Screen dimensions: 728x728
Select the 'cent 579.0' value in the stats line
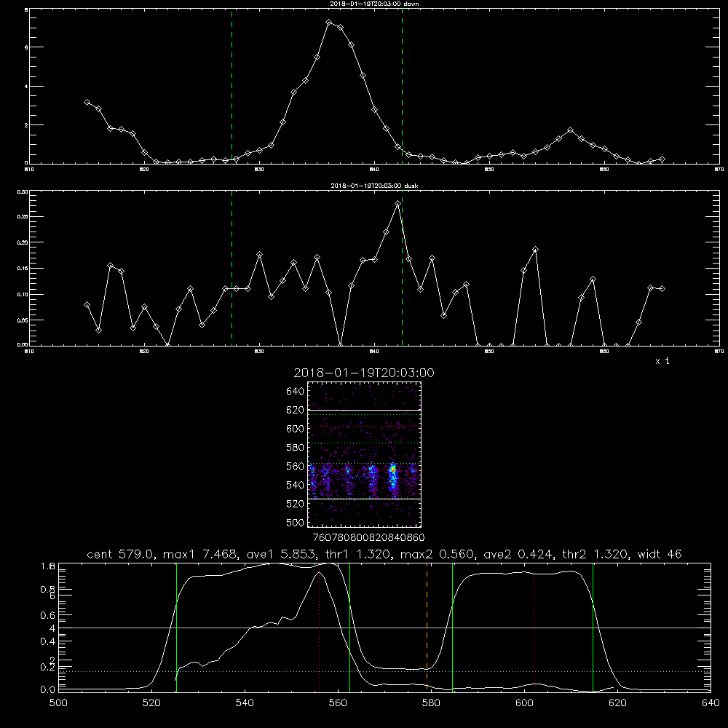point(121,554)
